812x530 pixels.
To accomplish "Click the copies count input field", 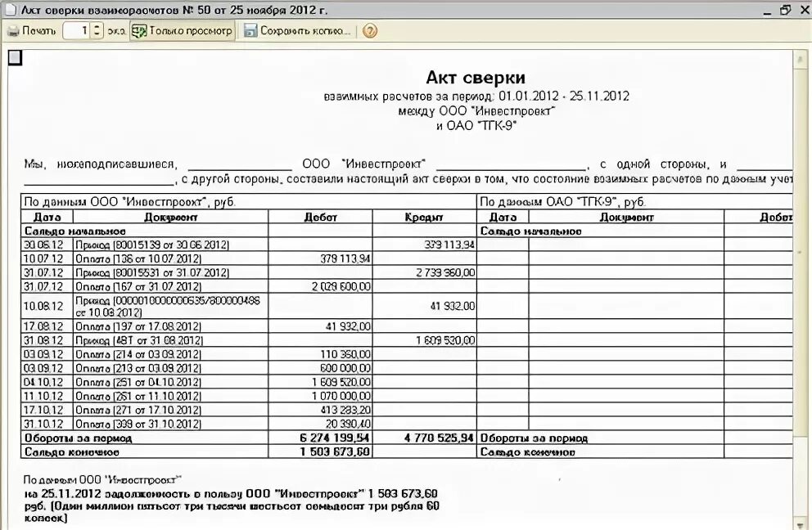I will pyautogui.click(x=77, y=30).
